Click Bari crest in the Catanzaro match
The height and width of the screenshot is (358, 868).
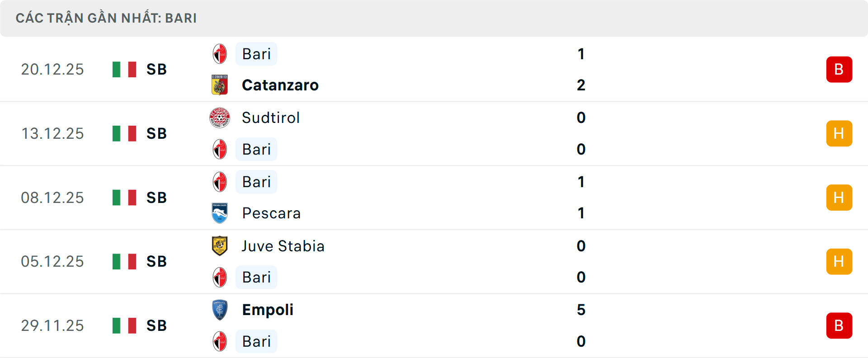coord(220,54)
